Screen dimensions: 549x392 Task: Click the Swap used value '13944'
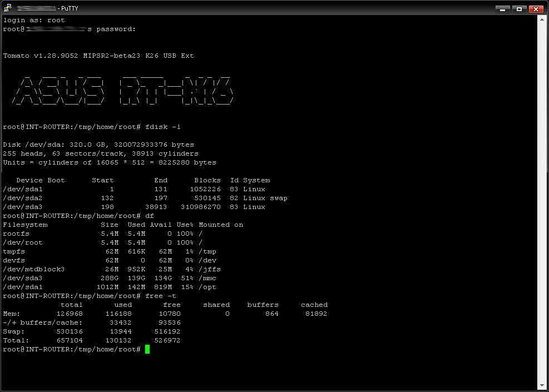tap(121, 332)
